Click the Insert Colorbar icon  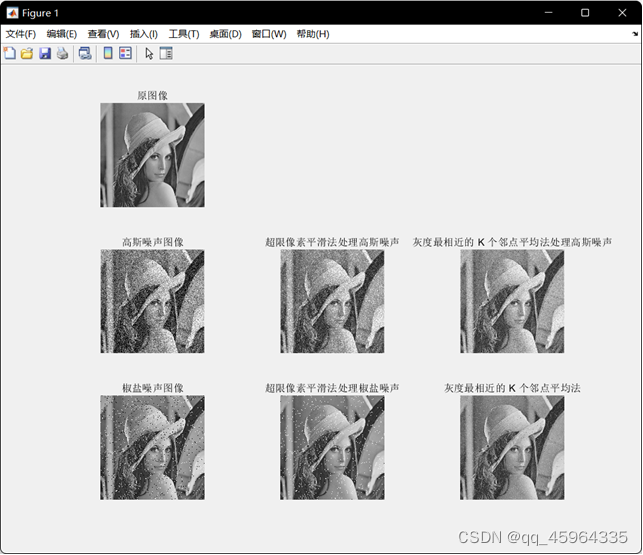(x=108, y=53)
